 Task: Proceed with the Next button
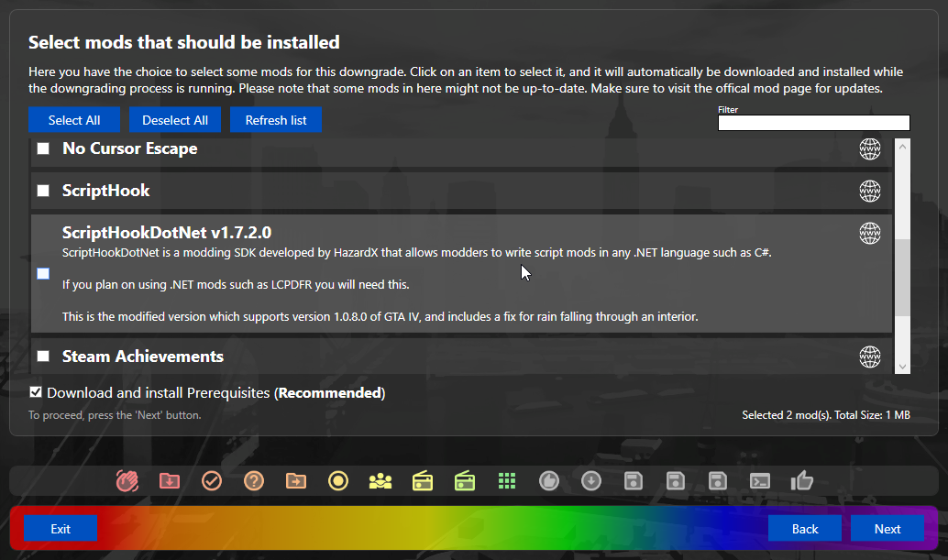pos(887,529)
